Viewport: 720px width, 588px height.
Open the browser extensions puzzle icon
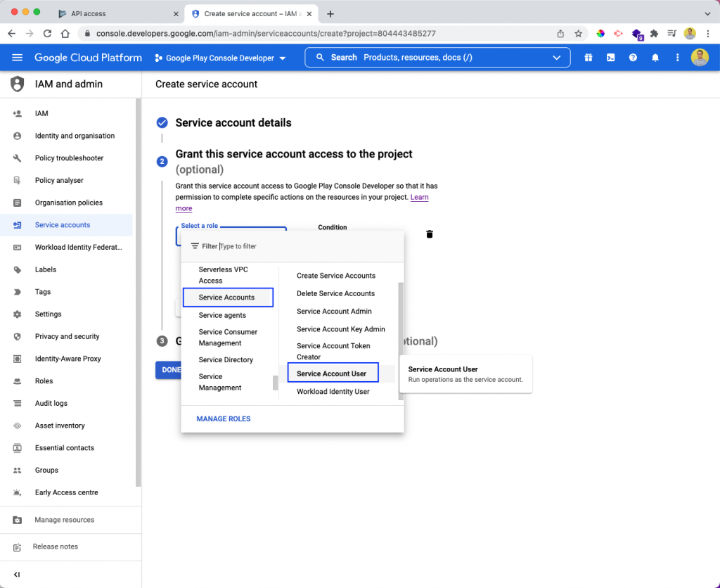655,34
